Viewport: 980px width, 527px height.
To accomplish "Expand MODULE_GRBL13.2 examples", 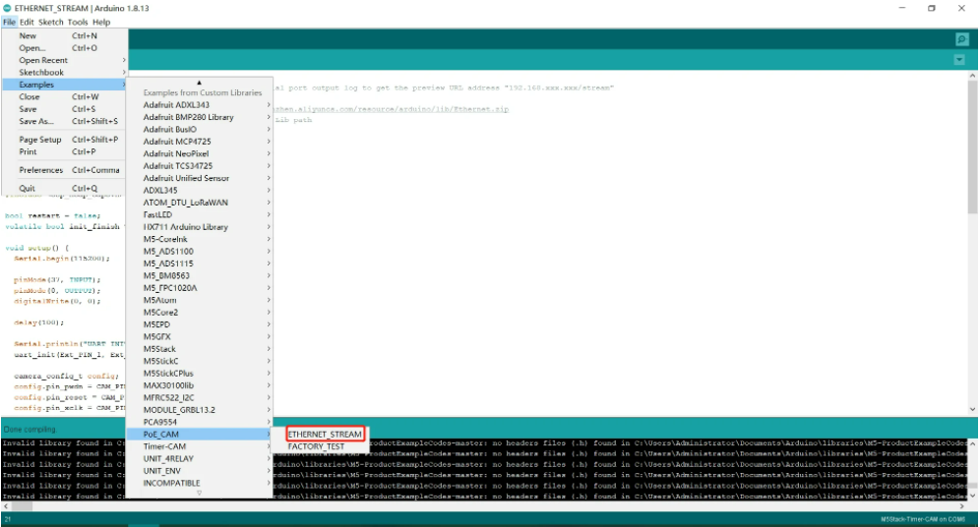I will (x=200, y=410).
